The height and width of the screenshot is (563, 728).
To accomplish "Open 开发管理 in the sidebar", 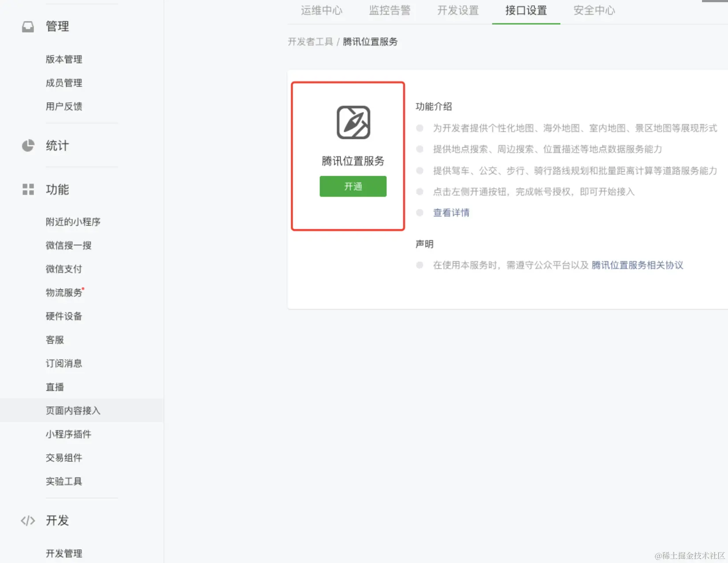I will (64, 554).
